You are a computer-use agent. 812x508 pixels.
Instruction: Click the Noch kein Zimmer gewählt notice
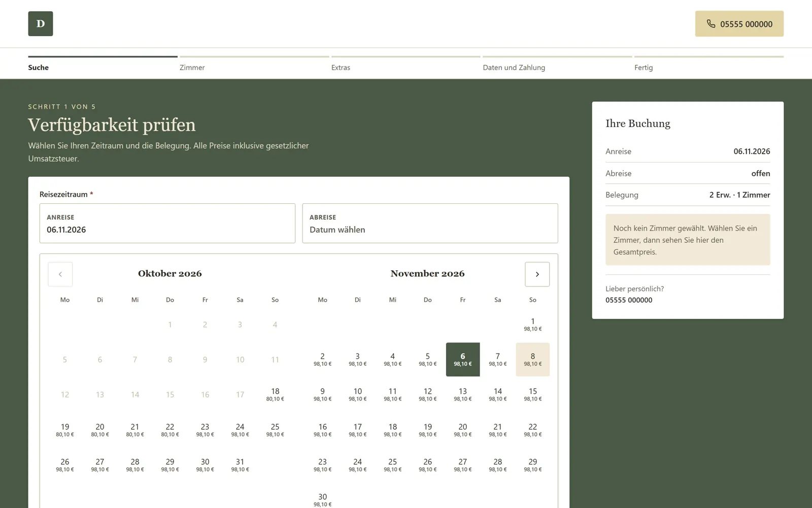click(688, 240)
